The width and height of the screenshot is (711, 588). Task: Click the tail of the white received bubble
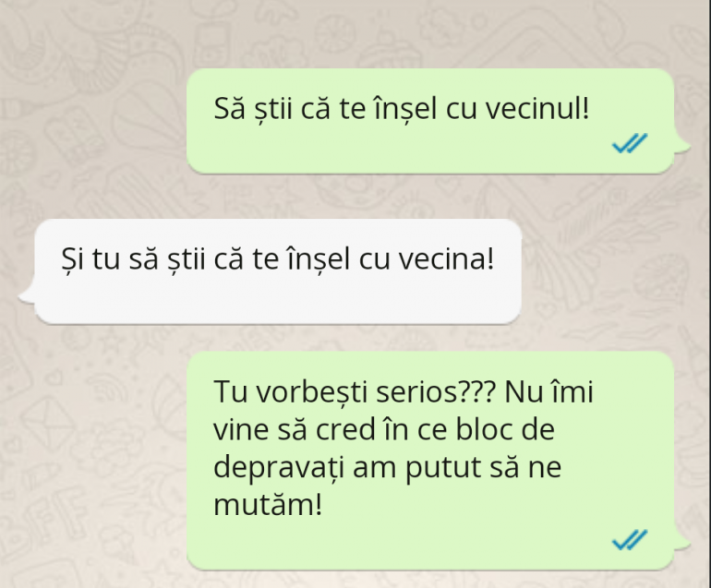coord(27,294)
